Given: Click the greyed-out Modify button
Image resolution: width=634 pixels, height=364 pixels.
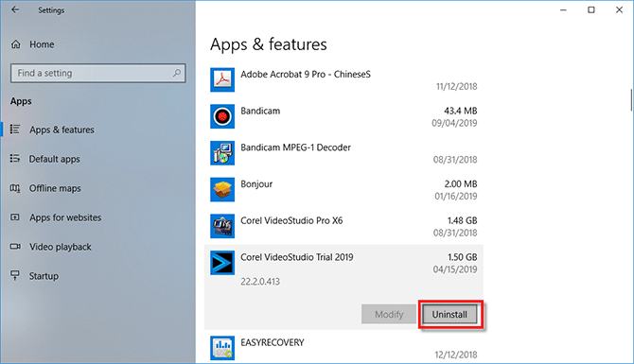Looking at the screenshot, I should click(389, 314).
